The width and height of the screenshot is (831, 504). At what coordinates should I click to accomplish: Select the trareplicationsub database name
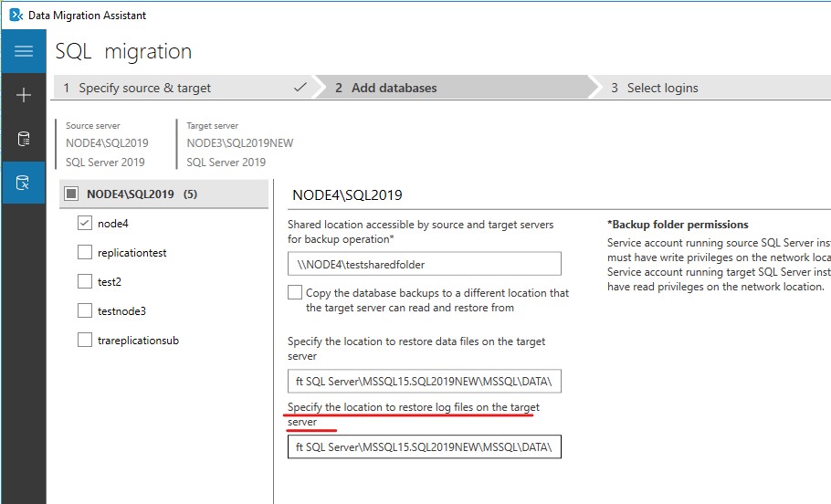click(138, 341)
